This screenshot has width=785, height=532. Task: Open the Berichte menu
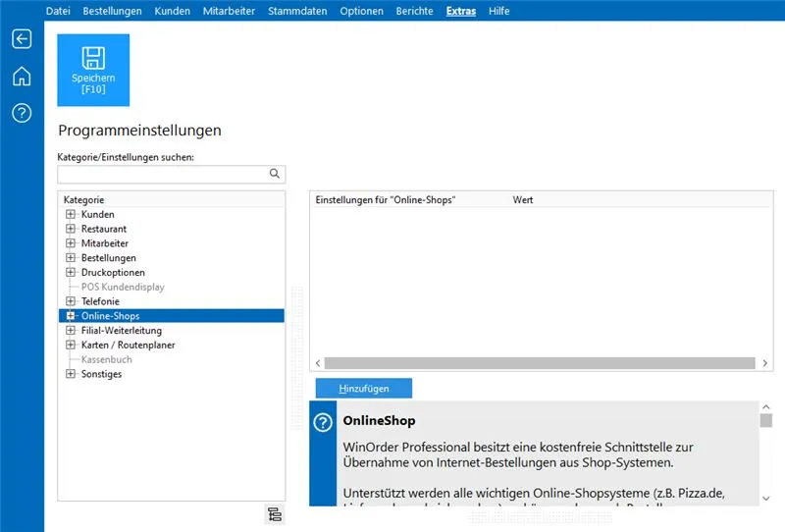414,11
